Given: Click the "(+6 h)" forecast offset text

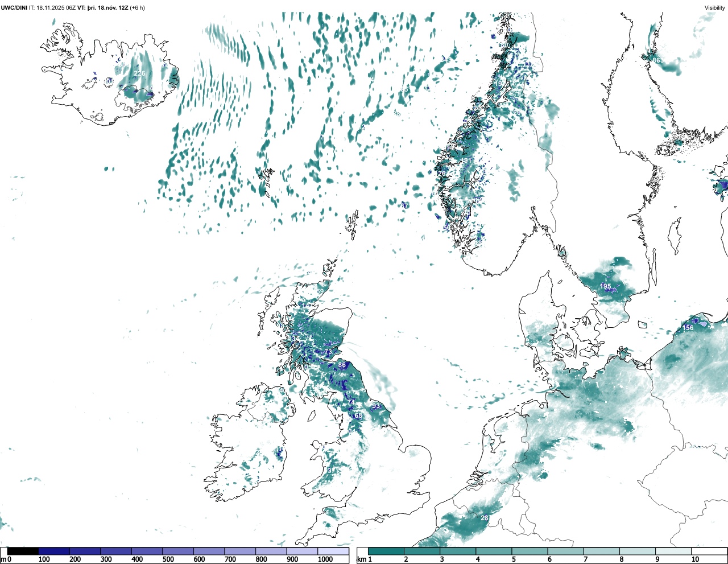Looking at the screenshot, I should tap(138, 7).
